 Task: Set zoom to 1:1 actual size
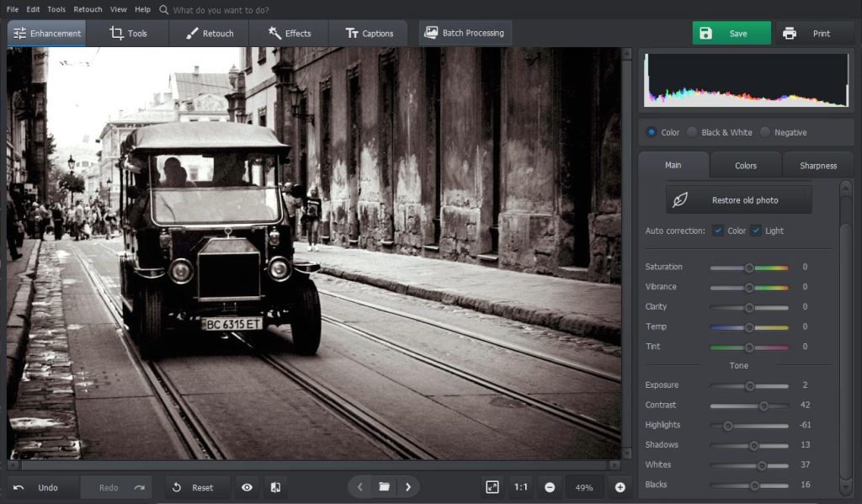click(519, 486)
